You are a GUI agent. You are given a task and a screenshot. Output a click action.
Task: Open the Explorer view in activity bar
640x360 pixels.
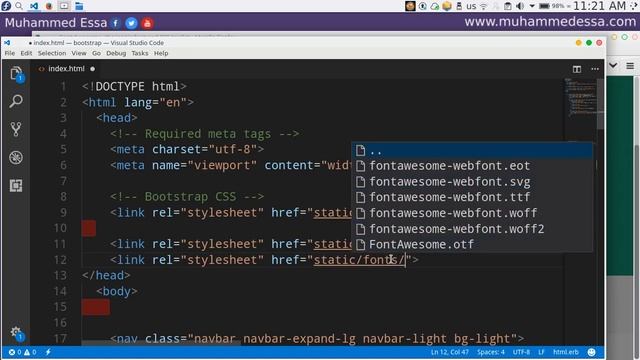pos(16,74)
